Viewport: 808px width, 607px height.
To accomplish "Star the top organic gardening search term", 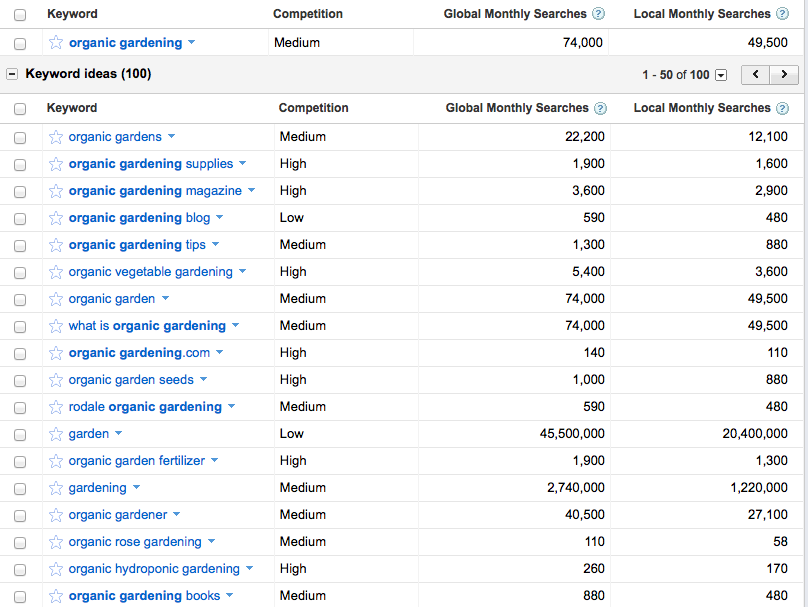I will (56, 43).
